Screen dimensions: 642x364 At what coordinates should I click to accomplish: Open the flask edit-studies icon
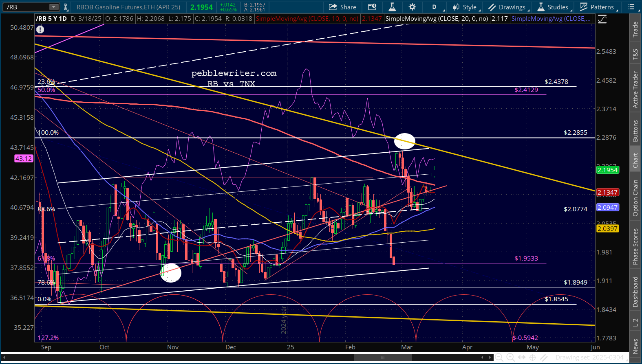point(392,7)
